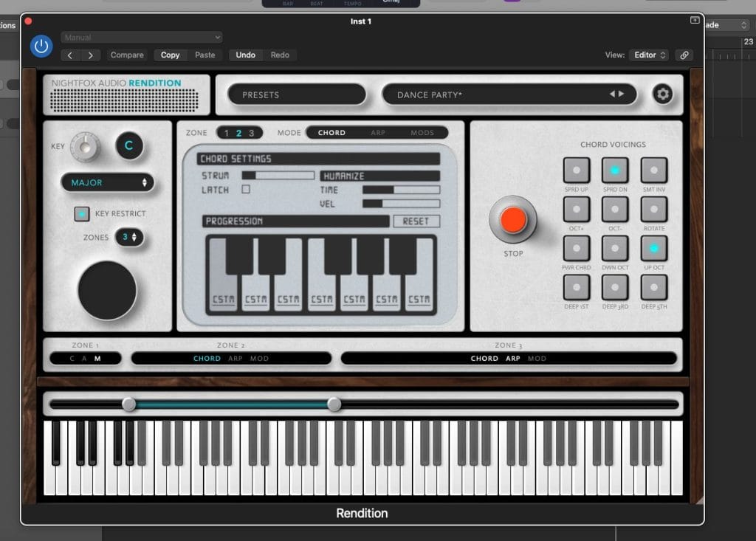Switch MODE to MODS
The width and height of the screenshot is (756, 541).
422,133
